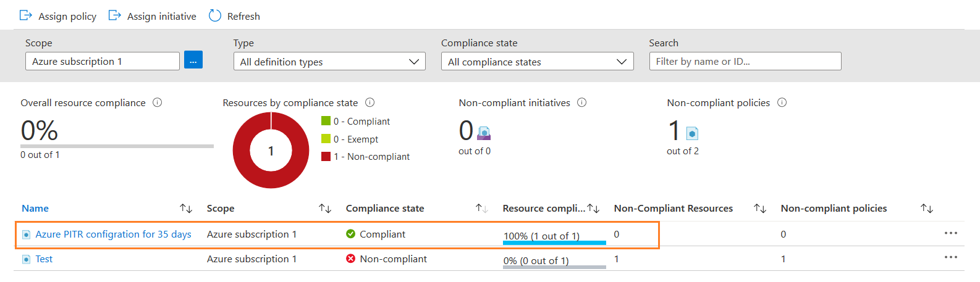Image resolution: width=980 pixels, height=282 pixels.
Task: Open the Test policy assignment
Action: 44,259
